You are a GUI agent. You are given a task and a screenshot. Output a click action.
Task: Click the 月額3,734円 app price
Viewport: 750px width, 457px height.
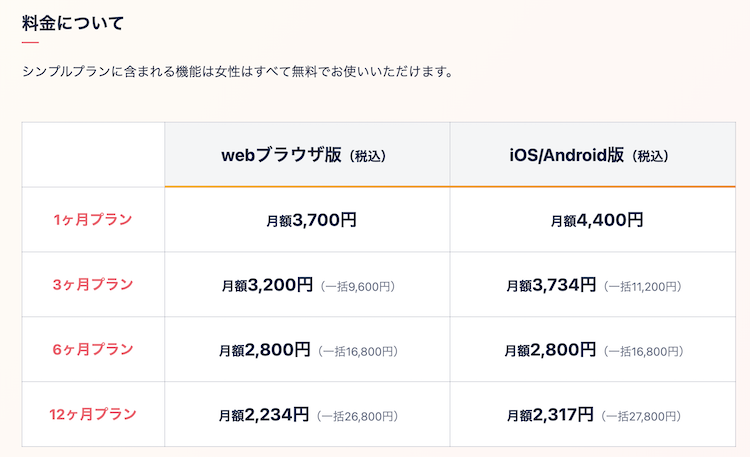pos(551,285)
